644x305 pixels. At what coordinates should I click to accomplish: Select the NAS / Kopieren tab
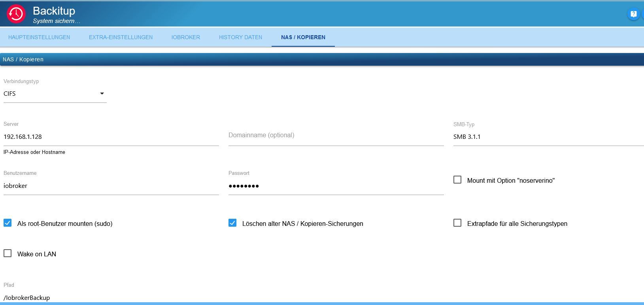tap(303, 37)
